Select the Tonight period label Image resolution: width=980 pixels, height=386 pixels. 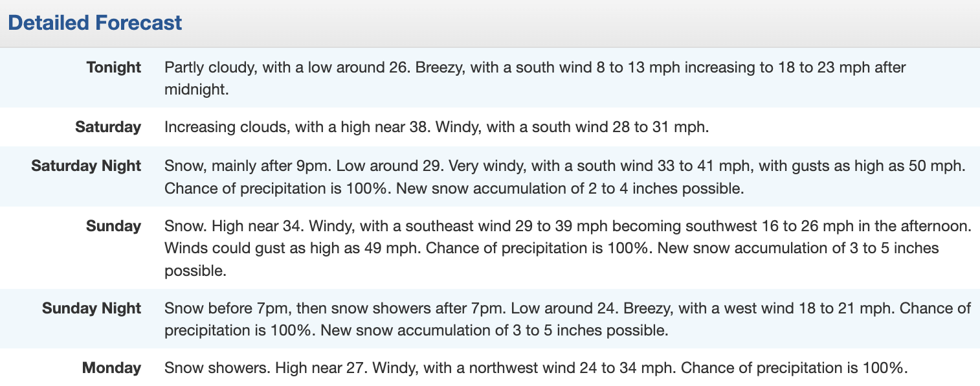(x=113, y=67)
